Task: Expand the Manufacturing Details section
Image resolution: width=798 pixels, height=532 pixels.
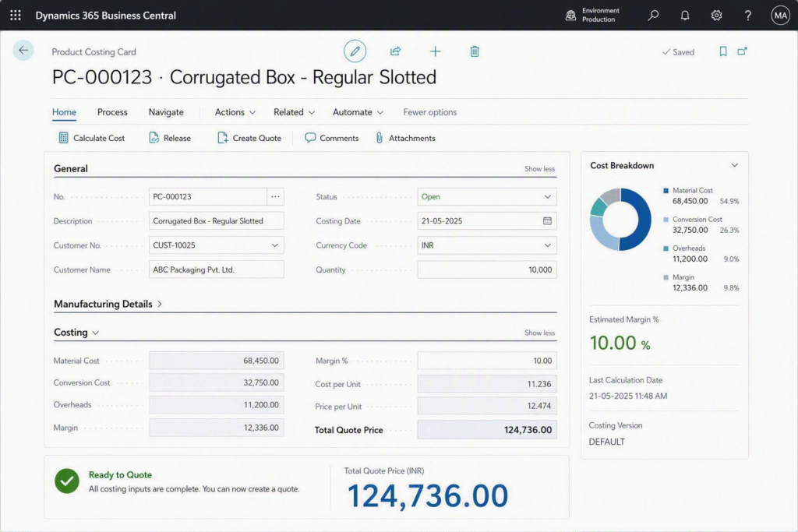Action: coord(108,304)
